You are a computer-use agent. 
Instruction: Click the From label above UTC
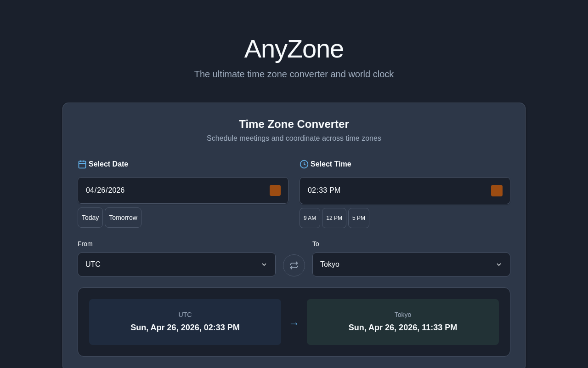(x=85, y=244)
